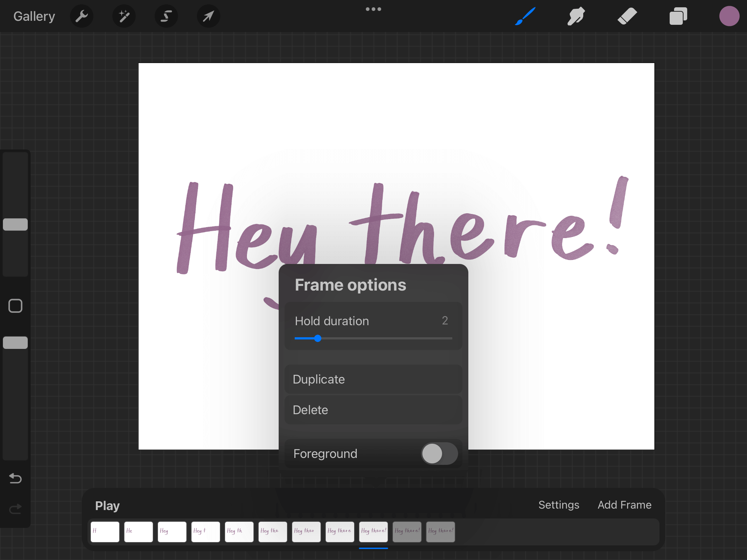The width and height of the screenshot is (747, 560).
Task: Open the Adjustments magic wand menu
Action: tap(124, 16)
